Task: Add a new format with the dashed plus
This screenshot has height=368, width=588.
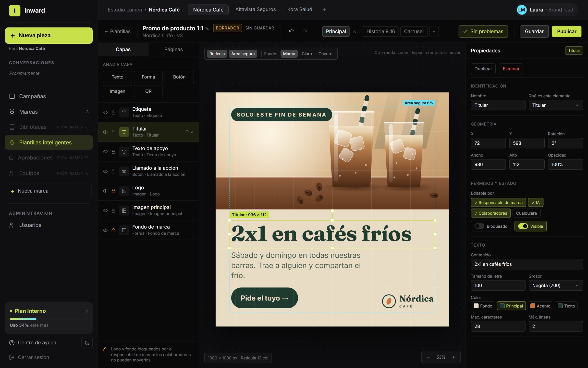Action: [x=434, y=32]
